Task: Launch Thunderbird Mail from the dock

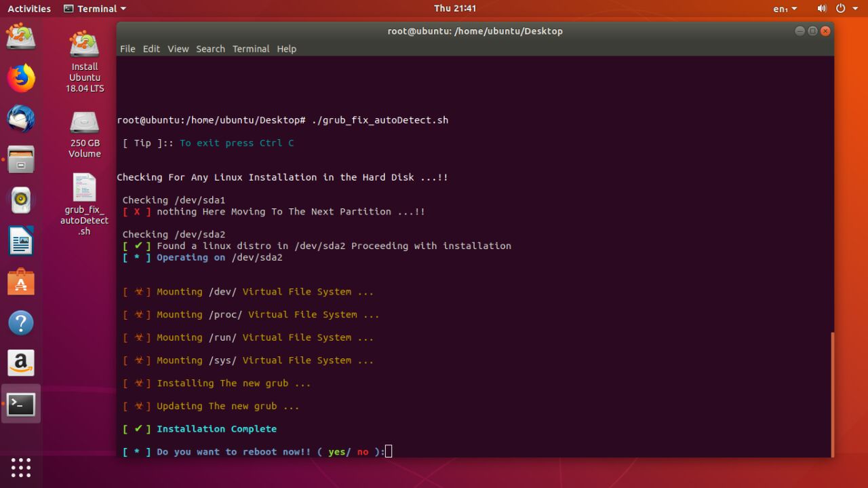Action: tap(21, 119)
